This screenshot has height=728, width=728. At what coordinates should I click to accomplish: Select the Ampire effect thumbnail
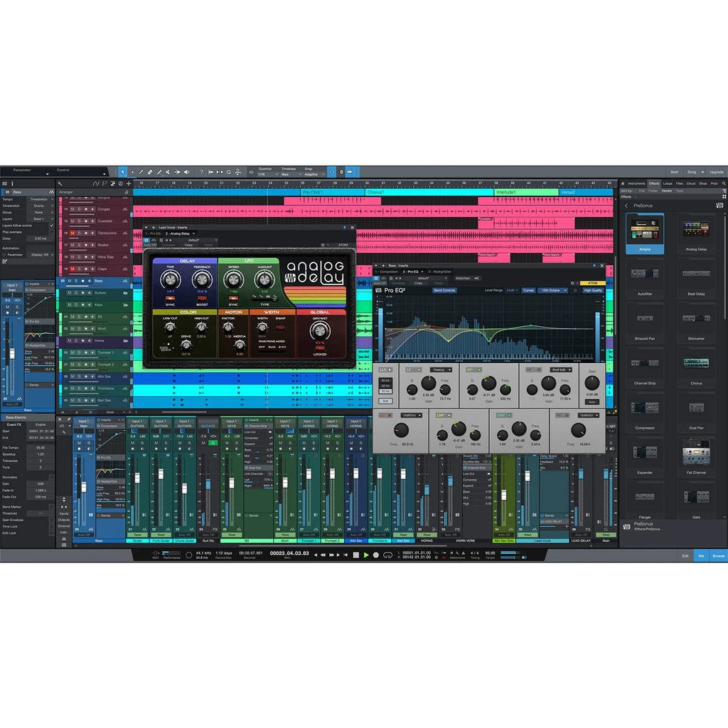[x=645, y=233]
